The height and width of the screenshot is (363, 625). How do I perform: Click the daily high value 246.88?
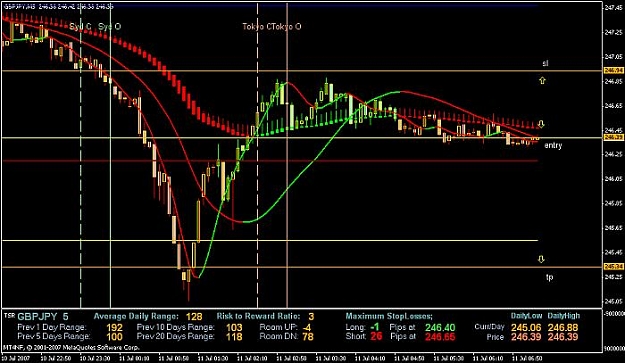tap(563, 328)
